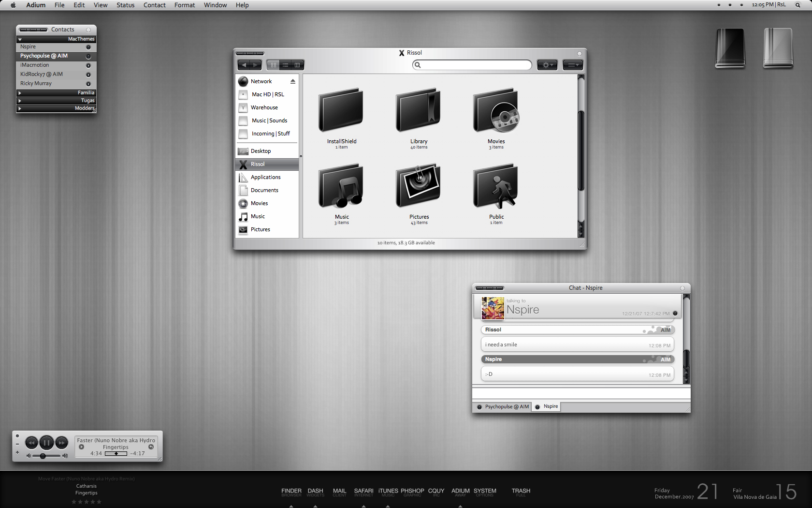Open the Finder arrange dropdown
Screen dimensions: 812x508
(573, 65)
